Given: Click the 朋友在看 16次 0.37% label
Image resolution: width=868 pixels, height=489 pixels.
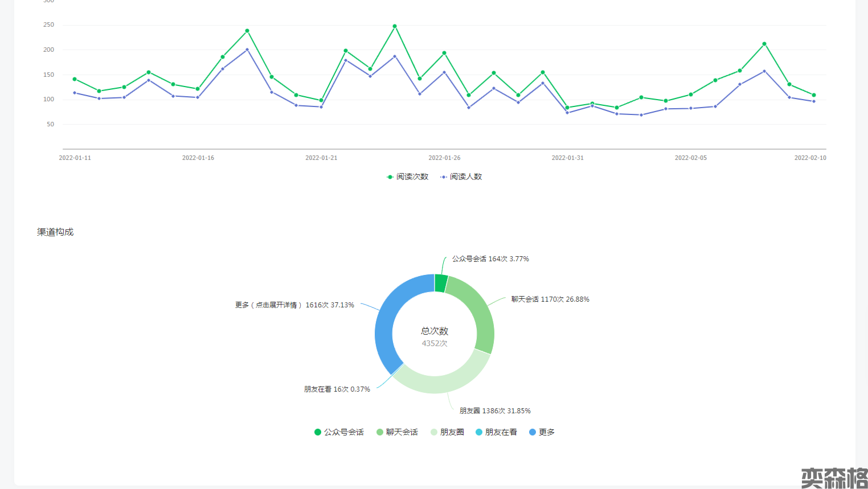Looking at the screenshot, I should click(x=337, y=389).
